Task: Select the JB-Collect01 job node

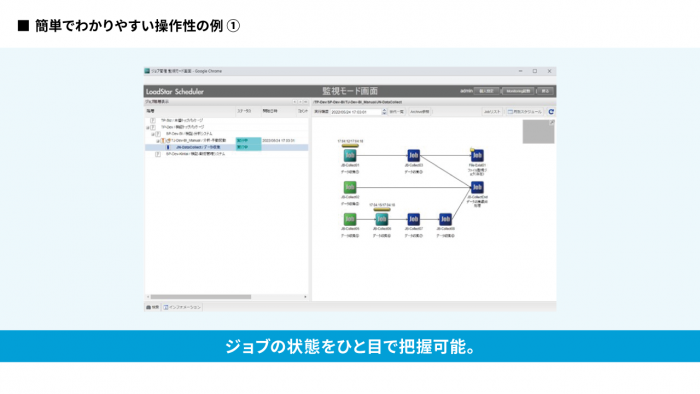Action: pos(350,155)
